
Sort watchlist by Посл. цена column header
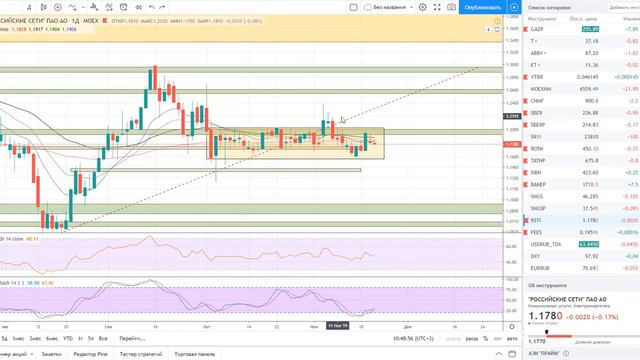click(x=584, y=19)
